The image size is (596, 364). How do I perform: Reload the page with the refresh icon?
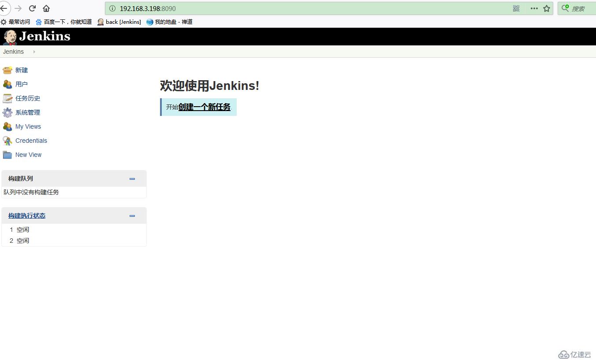[32, 8]
